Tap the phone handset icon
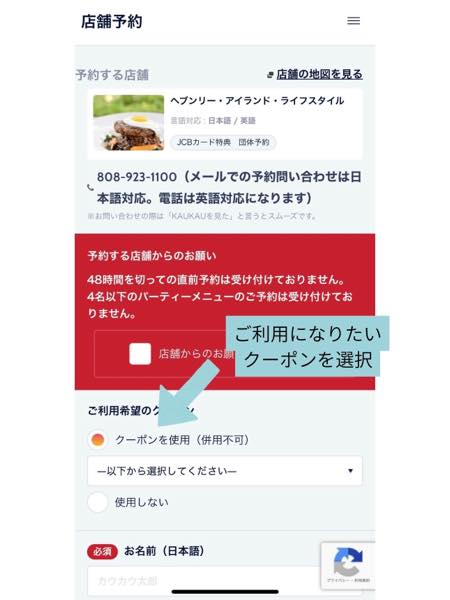The width and height of the screenshot is (450, 600). (x=90, y=188)
